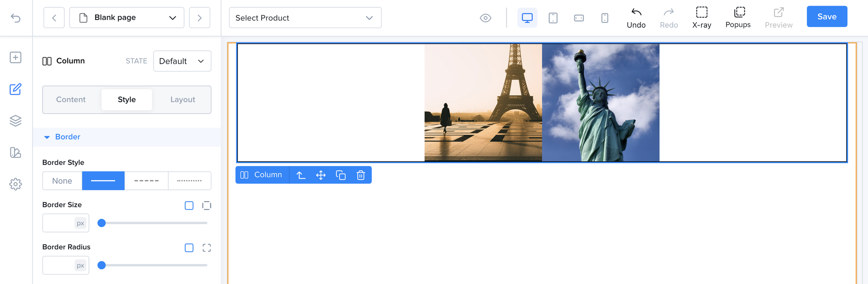Select the Statue of Liberty image
This screenshot has width=868, height=284.
point(601,103)
